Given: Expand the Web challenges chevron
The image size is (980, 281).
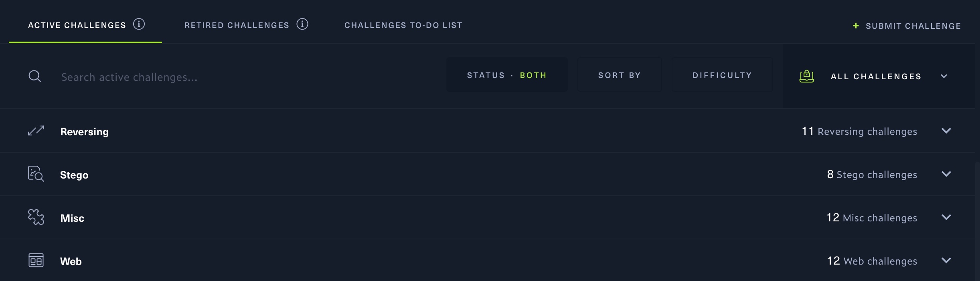Looking at the screenshot, I should tap(946, 261).
